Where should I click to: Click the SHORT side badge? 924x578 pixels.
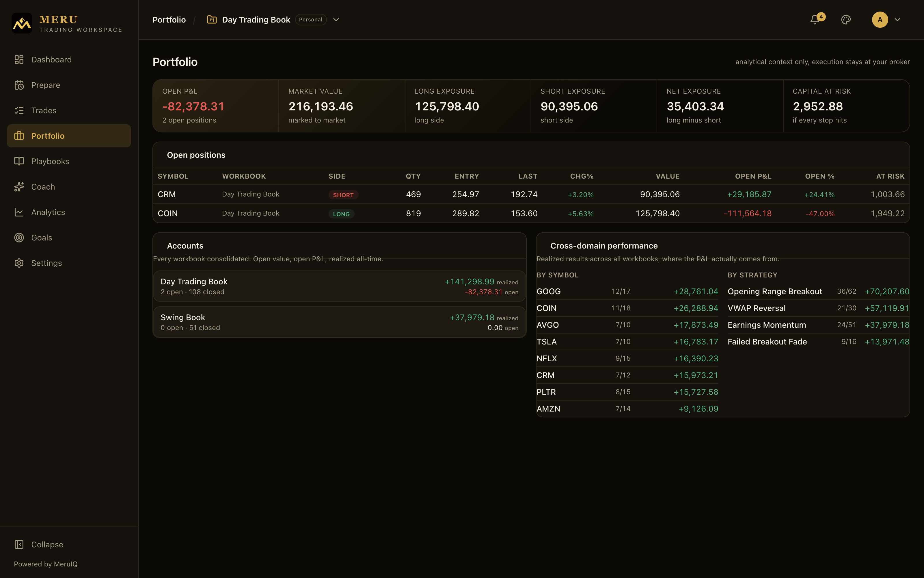343,195
